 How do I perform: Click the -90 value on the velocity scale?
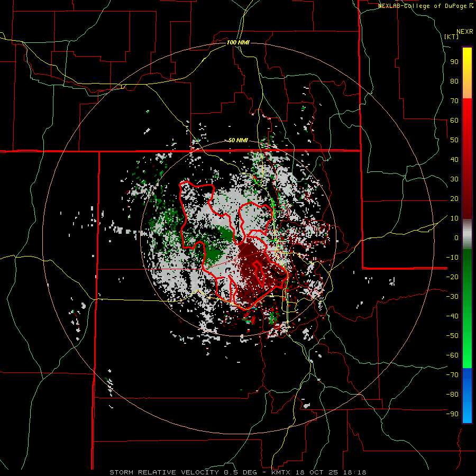pos(452,414)
